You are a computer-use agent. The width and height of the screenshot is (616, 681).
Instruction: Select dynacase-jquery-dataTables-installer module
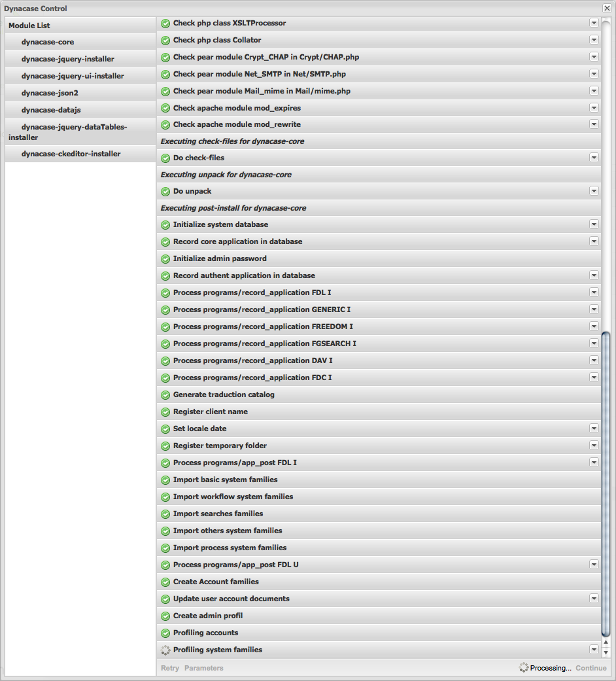click(x=80, y=132)
